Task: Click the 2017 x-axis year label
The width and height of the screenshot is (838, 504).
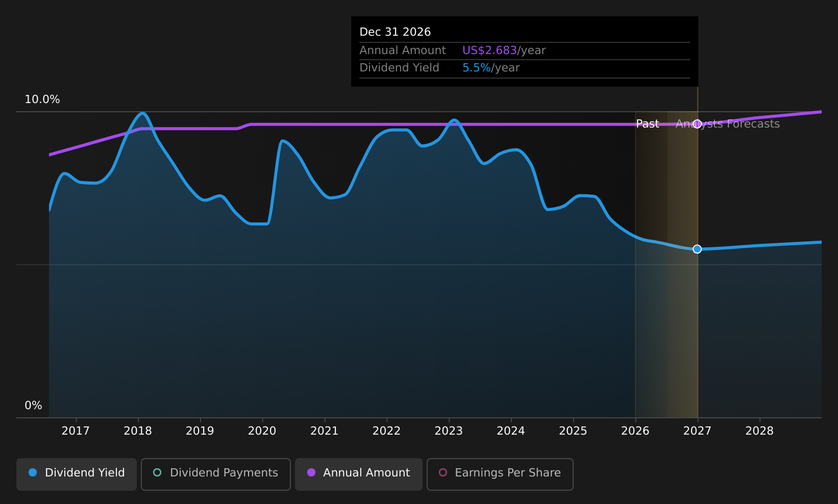Action: point(76,431)
